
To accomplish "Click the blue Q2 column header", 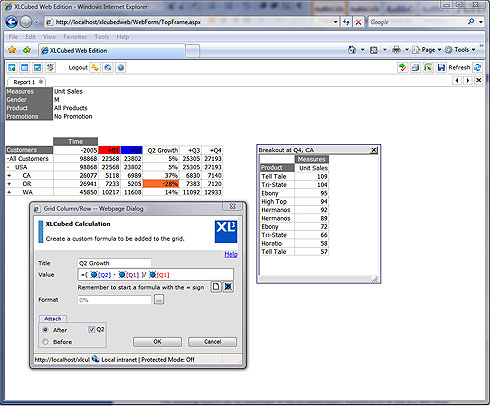I will coord(132,150).
